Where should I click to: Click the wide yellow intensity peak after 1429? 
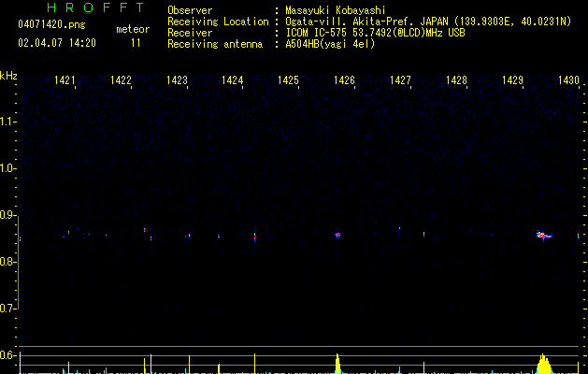542,364
